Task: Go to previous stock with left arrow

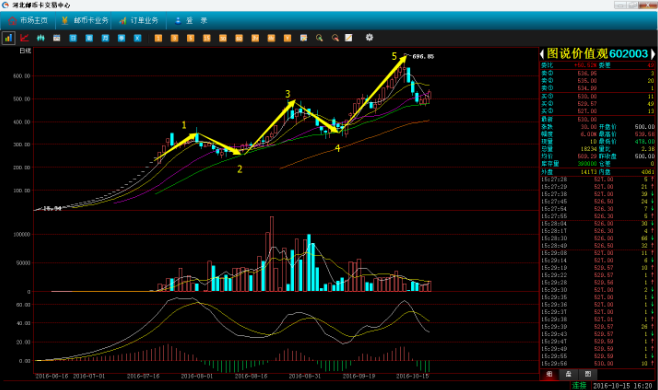Action: point(542,54)
